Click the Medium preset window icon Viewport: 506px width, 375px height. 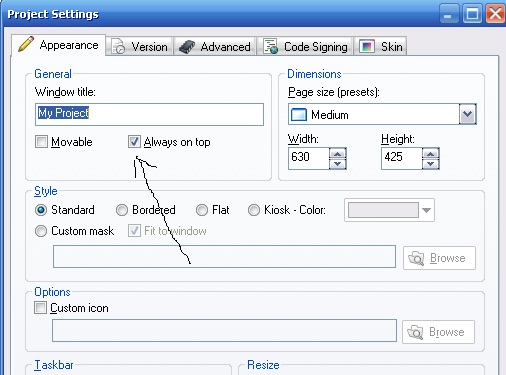298,115
